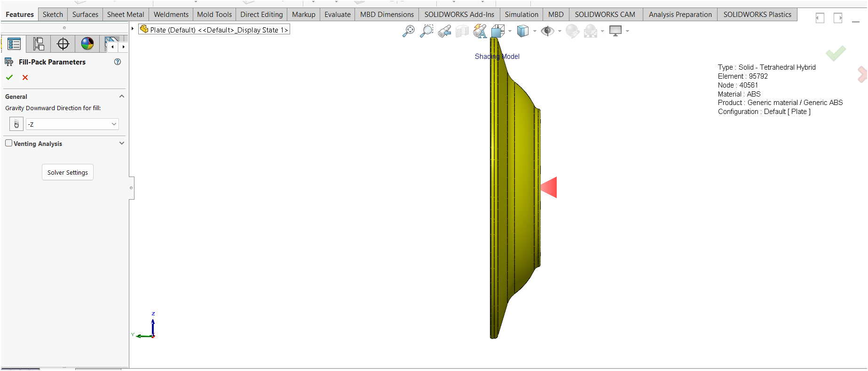Open Fill-Pack Parameters help icon
Viewport: 868px width, 371px height.
pyautogui.click(x=118, y=62)
